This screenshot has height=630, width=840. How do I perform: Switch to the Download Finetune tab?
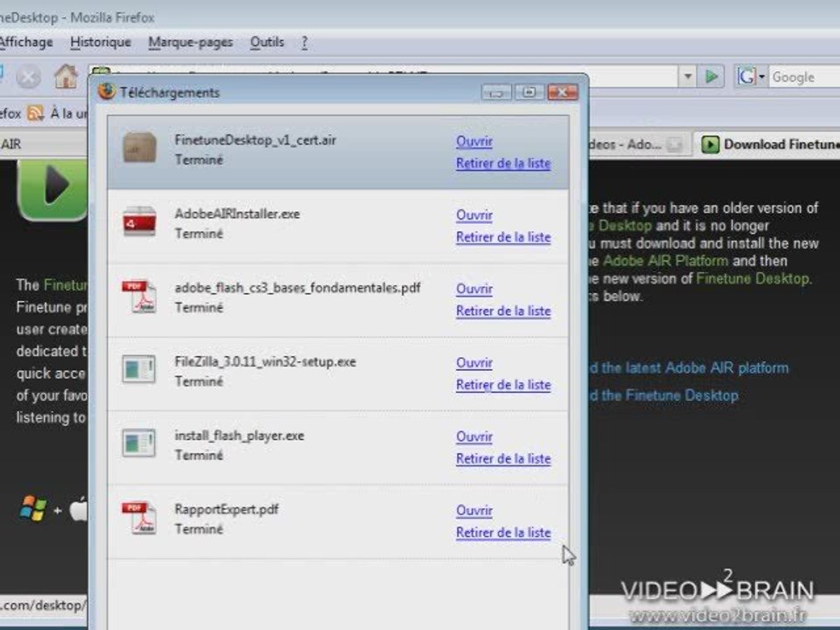click(x=767, y=144)
